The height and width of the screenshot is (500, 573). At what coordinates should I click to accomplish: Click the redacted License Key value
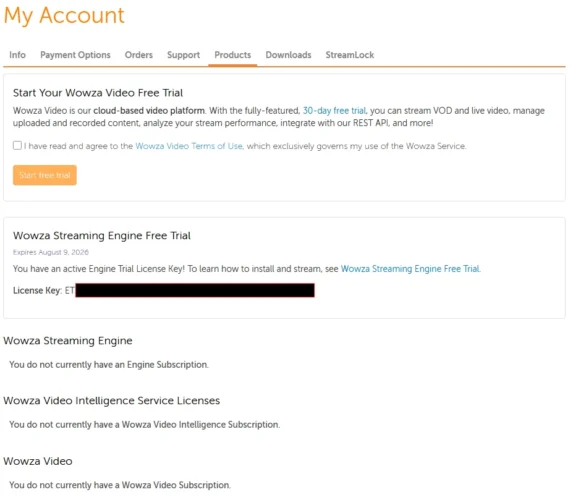click(x=195, y=290)
